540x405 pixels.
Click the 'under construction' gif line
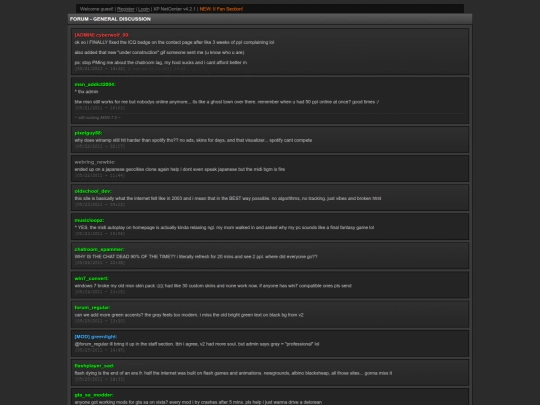[159, 52]
